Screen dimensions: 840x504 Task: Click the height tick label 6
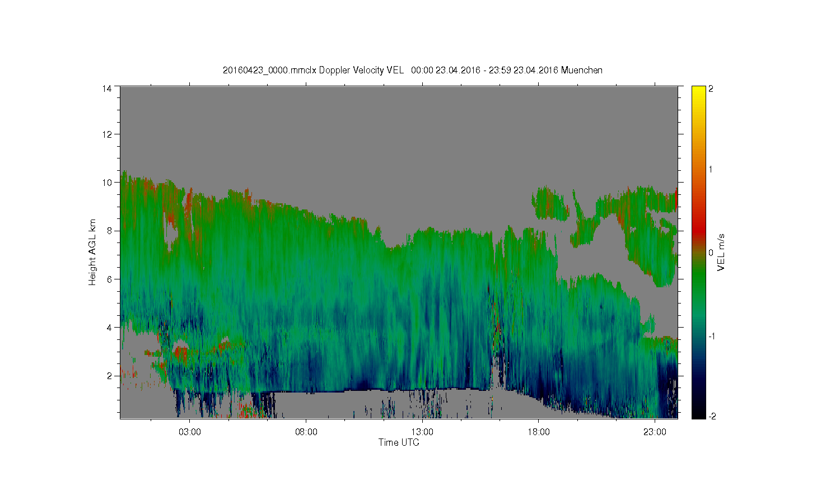tap(109, 278)
